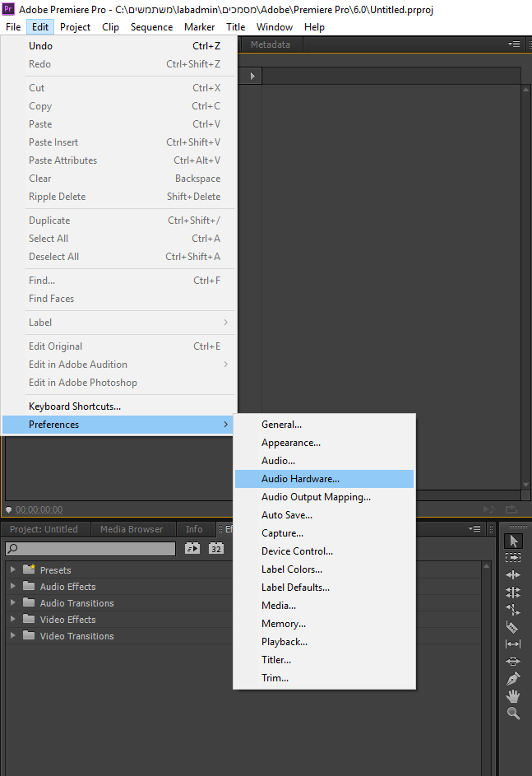Open the Metadata panel flyout menu
This screenshot has width=532, height=776.
pos(514,44)
